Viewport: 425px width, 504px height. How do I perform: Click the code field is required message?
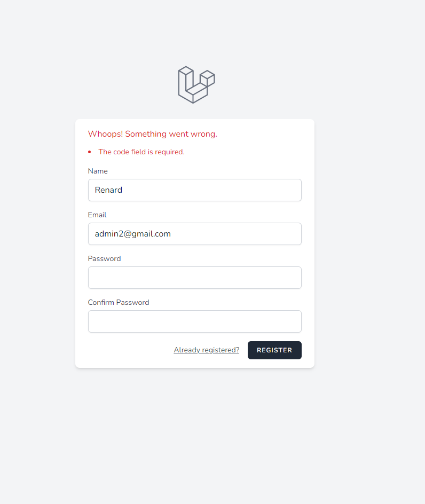coord(141,152)
